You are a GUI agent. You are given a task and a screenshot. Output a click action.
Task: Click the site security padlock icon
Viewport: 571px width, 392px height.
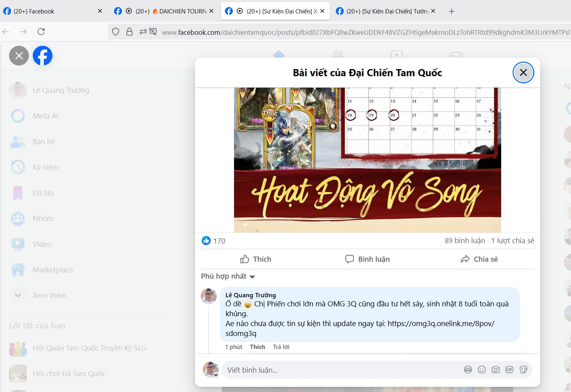click(x=129, y=32)
